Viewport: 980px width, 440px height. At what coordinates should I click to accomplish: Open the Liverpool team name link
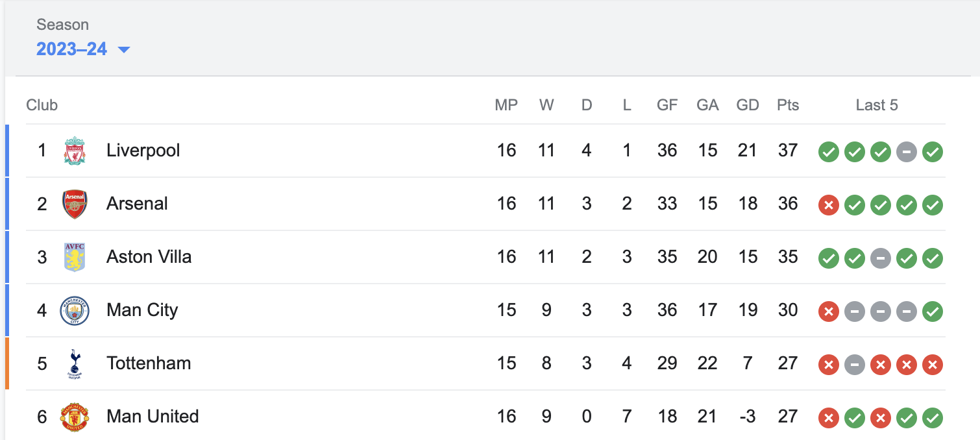point(143,151)
